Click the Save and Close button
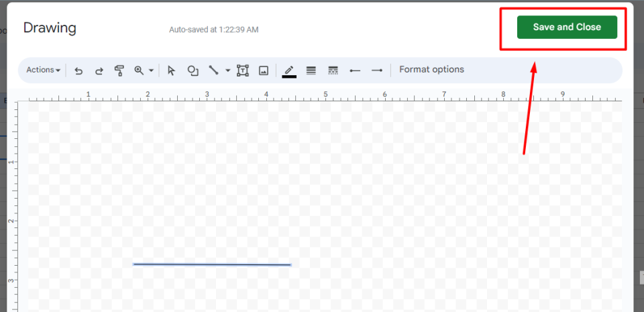Screen dimensions: 644x312 [x=567, y=27]
